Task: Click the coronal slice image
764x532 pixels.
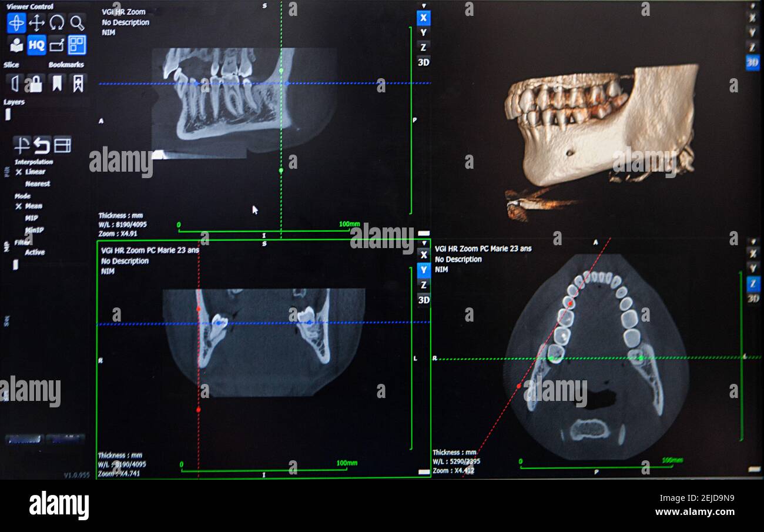Action: point(263,342)
